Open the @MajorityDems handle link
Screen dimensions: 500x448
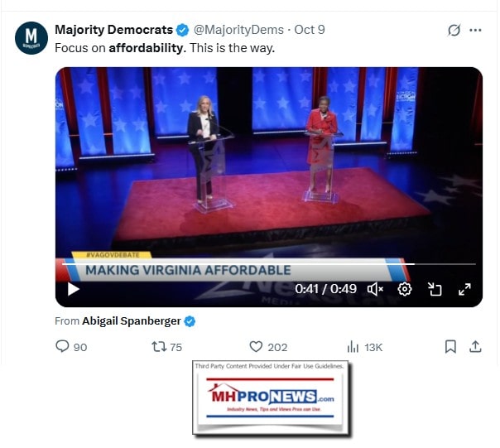coord(238,30)
